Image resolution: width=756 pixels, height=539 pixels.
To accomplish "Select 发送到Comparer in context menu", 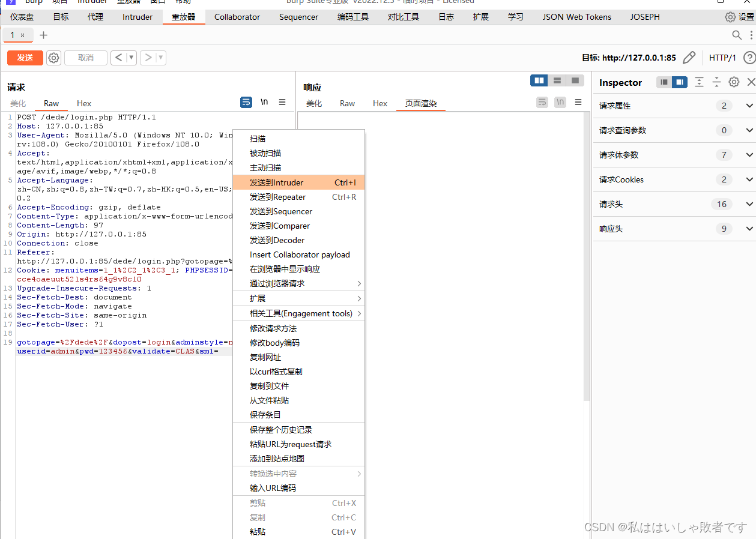I will tap(298, 226).
